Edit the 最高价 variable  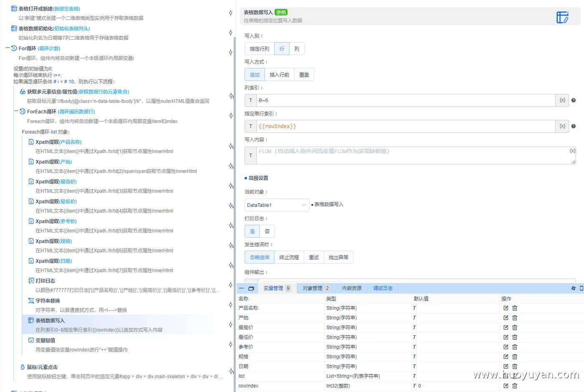(506, 327)
